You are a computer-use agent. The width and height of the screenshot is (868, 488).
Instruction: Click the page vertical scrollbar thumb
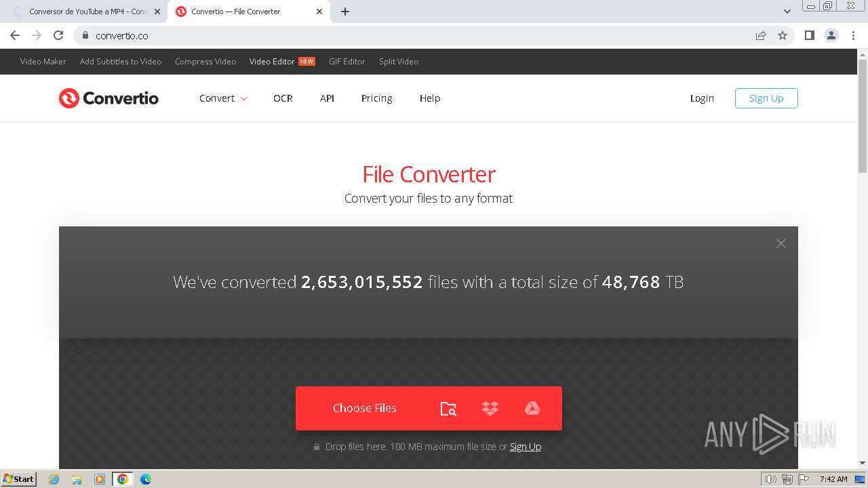863,115
